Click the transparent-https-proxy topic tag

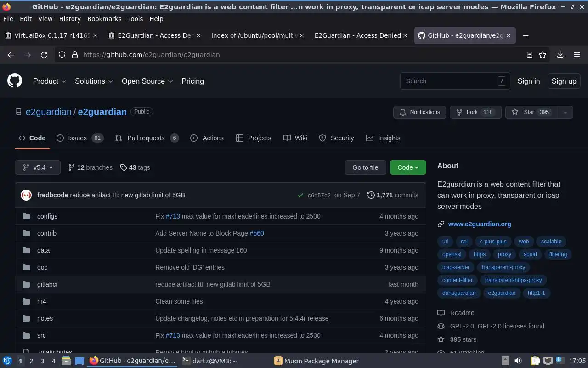point(513,280)
